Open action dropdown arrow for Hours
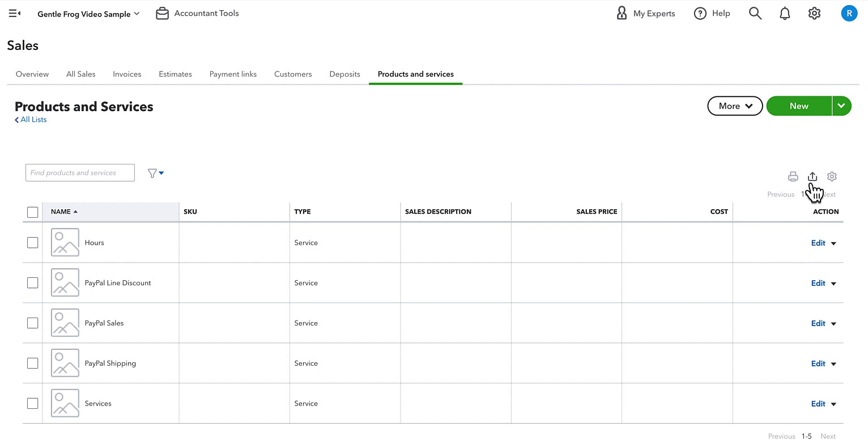Screen dimensions: 868x448 [x=833, y=243]
